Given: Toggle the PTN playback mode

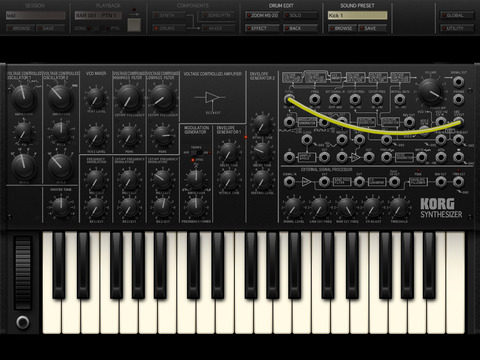Looking at the screenshot, I should [x=113, y=28].
